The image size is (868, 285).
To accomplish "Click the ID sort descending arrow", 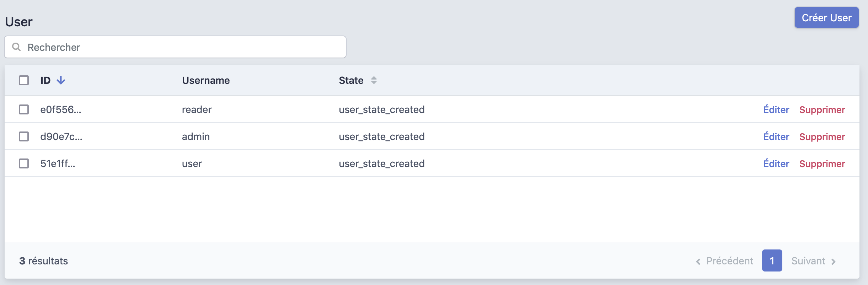I will pos(61,80).
